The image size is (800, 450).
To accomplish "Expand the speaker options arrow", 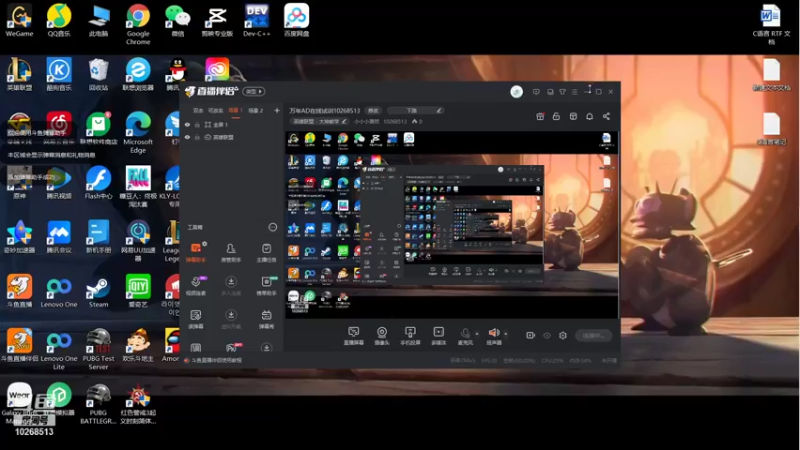I will coord(506,334).
